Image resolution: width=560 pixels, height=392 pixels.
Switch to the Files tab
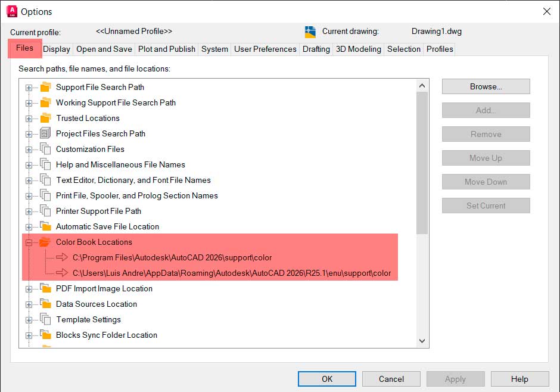[24, 48]
